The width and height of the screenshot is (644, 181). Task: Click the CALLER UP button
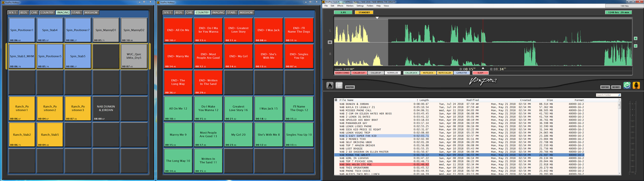coord(376,73)
